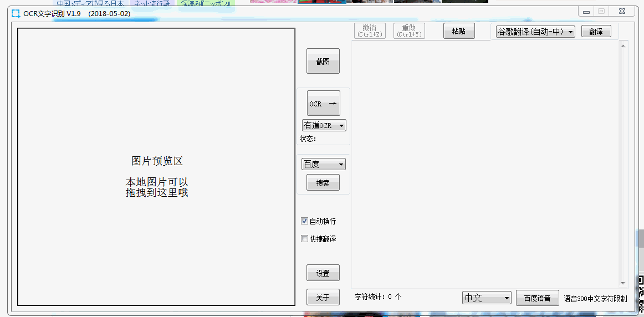Viewport: 644px width, 317px height.
Task: Open the 设置 settings button
Action: point(323,273)
